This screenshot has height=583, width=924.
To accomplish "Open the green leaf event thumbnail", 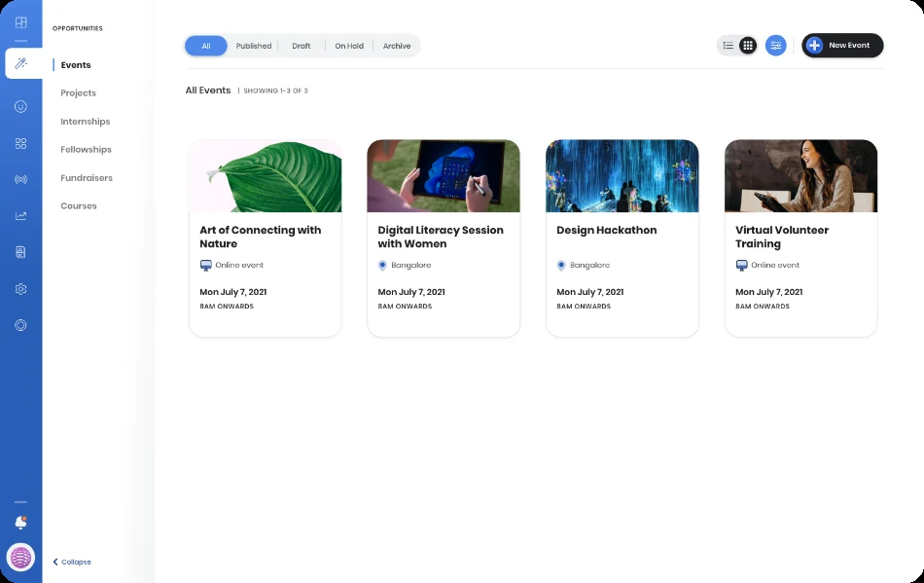I will 266,175.
